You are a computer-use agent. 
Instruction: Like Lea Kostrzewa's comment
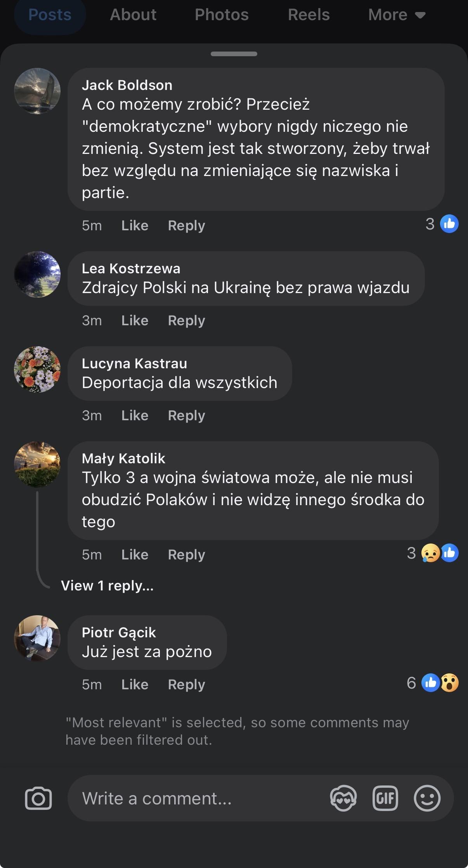135,321
